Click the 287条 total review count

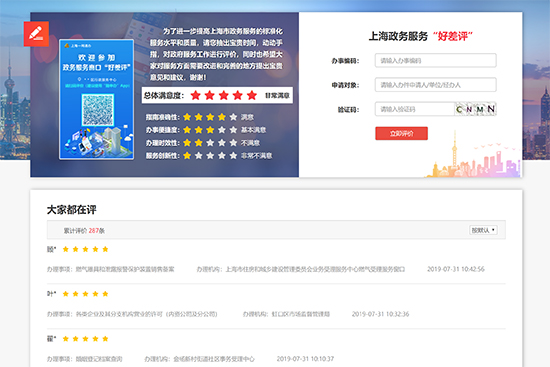coord(96,231)
